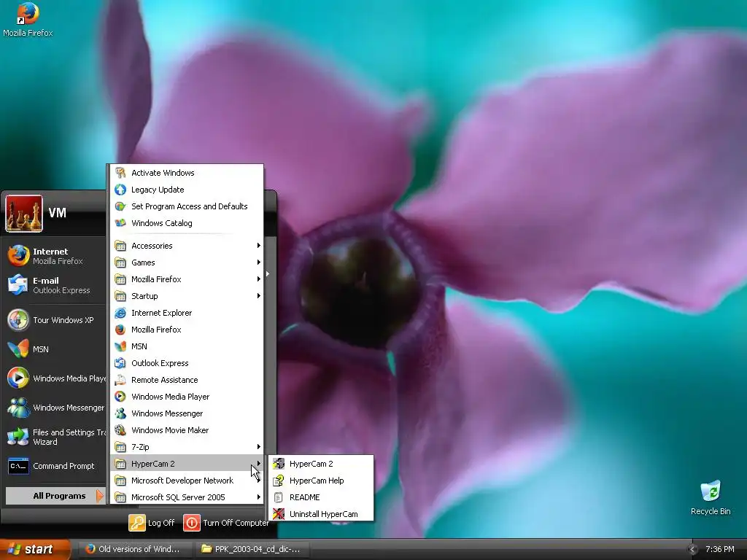This screenshot has width=747, height=560.
Task: Click the E-mail Outlook Express pinned icon
Action: (18, 285)
